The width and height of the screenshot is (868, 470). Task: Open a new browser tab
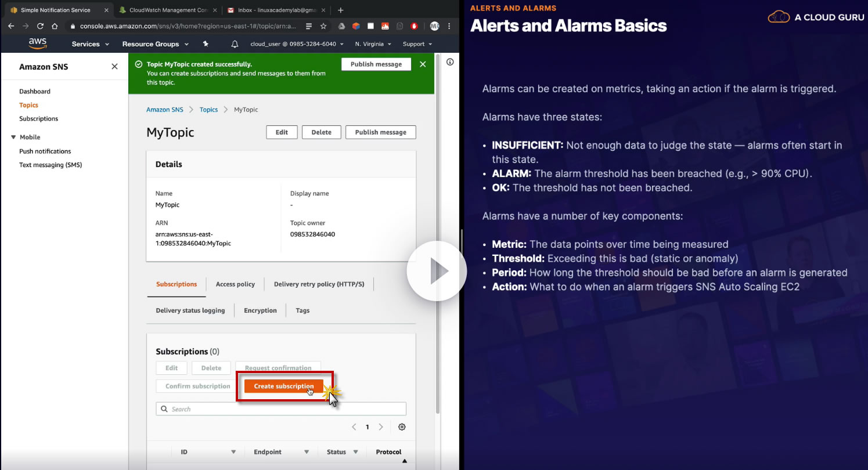click(x=341, y=10)
